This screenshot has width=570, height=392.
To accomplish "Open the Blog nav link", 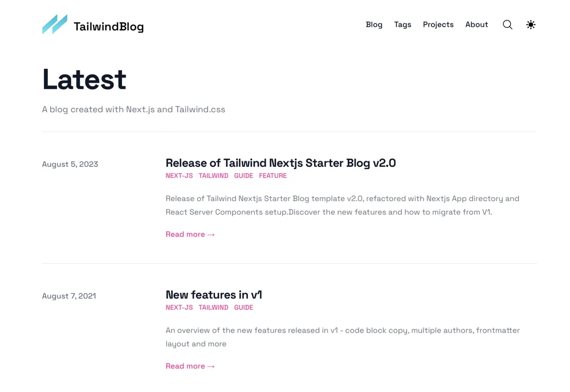I will click(x=374, y=24).
